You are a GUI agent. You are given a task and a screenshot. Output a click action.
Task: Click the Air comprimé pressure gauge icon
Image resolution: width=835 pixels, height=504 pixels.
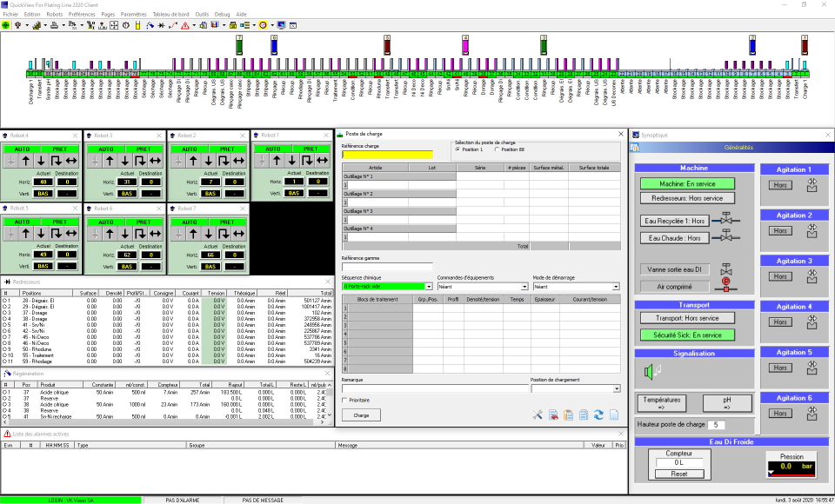click(725, 286)
